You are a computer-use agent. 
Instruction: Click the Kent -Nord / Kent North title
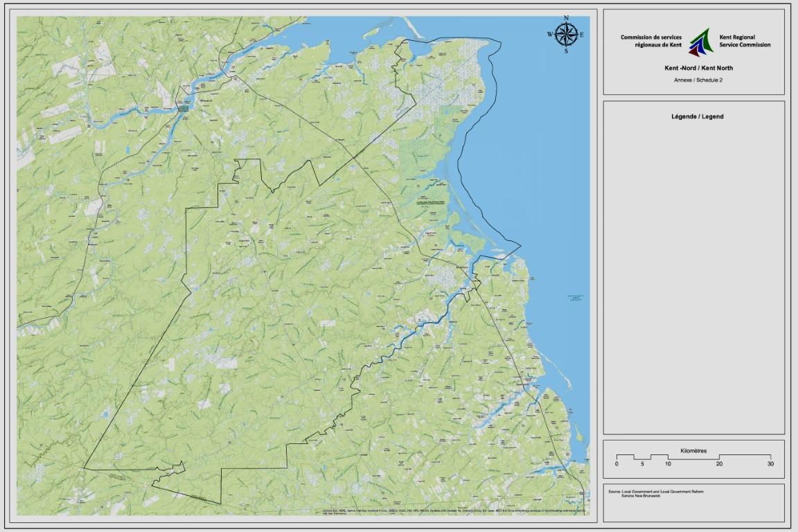tap(699, 68)
